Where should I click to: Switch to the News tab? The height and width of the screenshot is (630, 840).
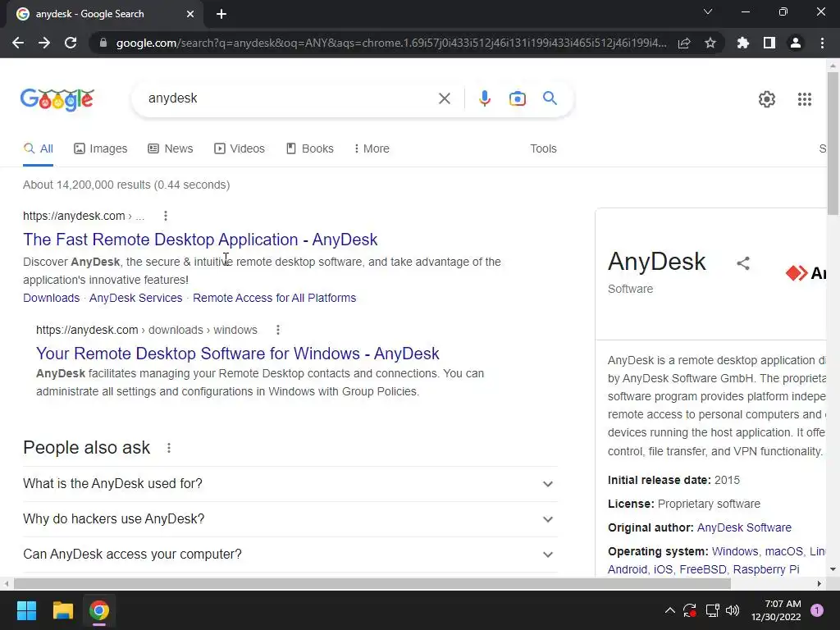[171, 148]
